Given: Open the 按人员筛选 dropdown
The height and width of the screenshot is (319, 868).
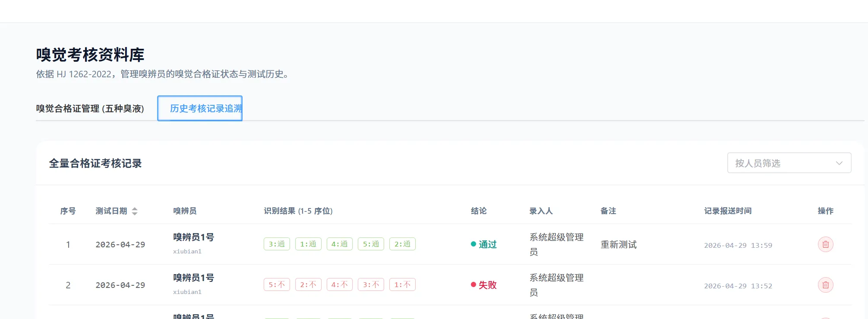Looking at the screenshot, I should point(789,163).
